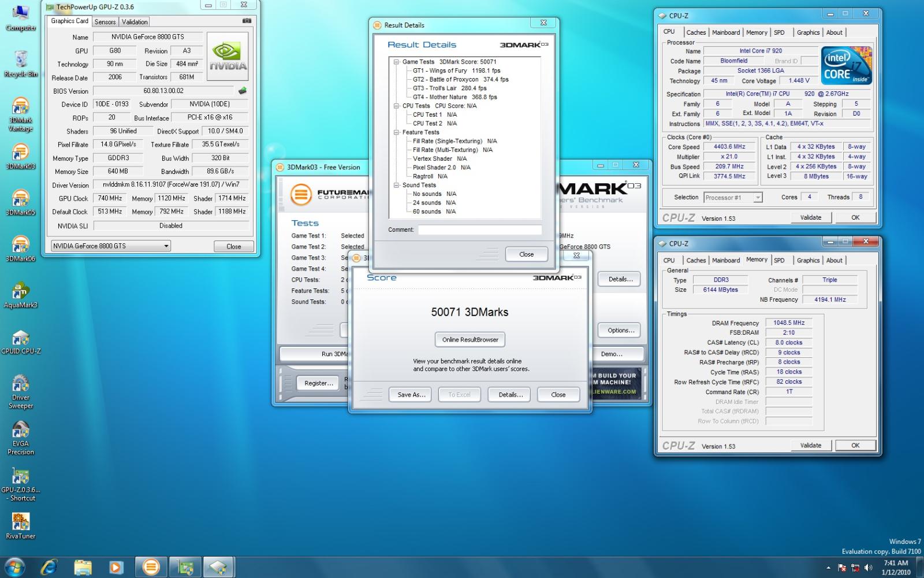Click the GPU-Z screenshot camera icon
This screenshot has width=924, height=578.
(x=247, y=21)
